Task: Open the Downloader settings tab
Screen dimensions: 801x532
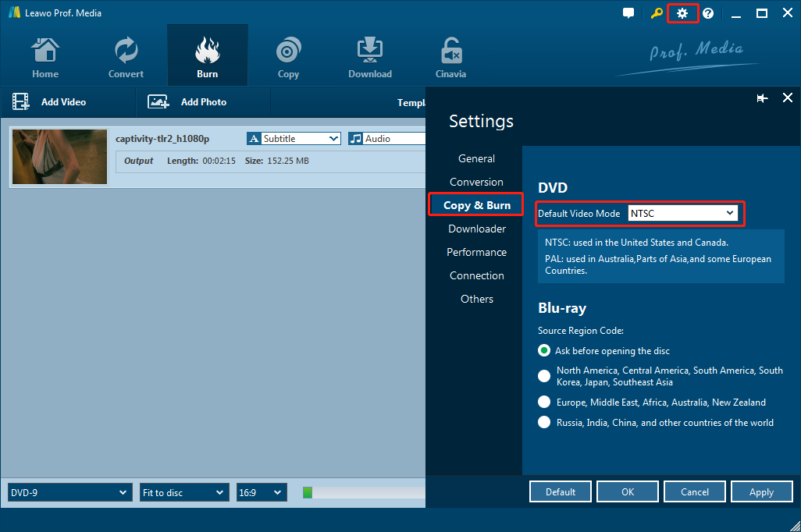Action: pyautogui.click(x=476, y=229)
